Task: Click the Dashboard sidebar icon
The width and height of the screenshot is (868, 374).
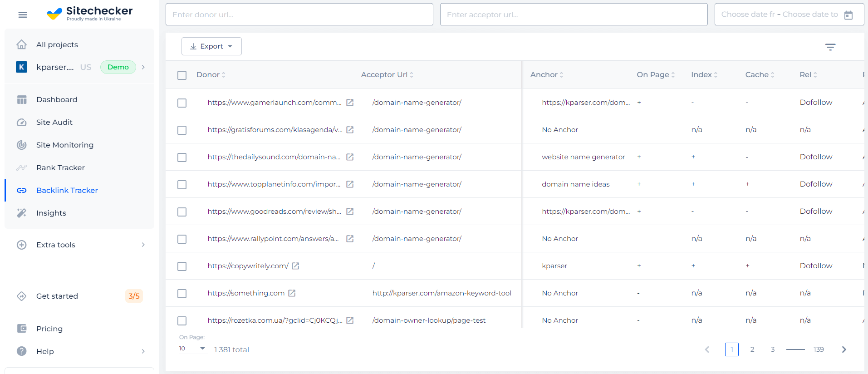Action: (22, 99)
